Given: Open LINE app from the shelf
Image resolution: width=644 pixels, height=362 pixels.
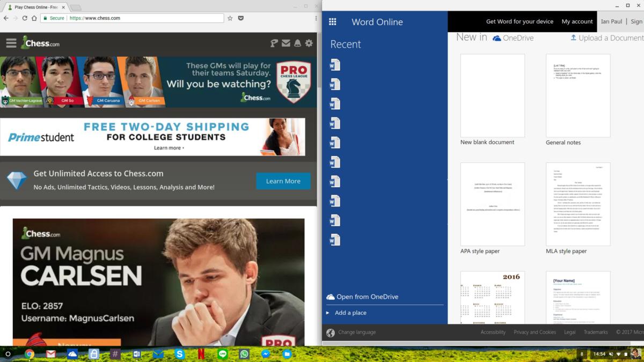Looking at the screenshot, I should point(223,354).
